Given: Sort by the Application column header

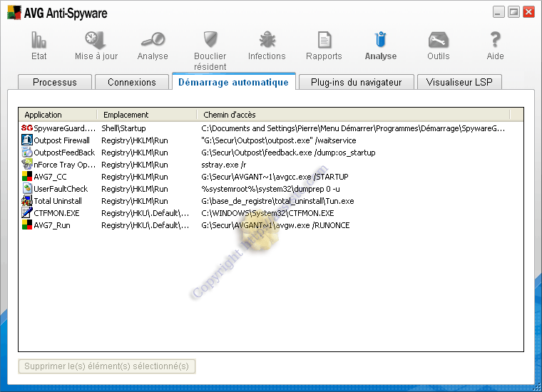Looking at the screenshot, I should (58, 115).
